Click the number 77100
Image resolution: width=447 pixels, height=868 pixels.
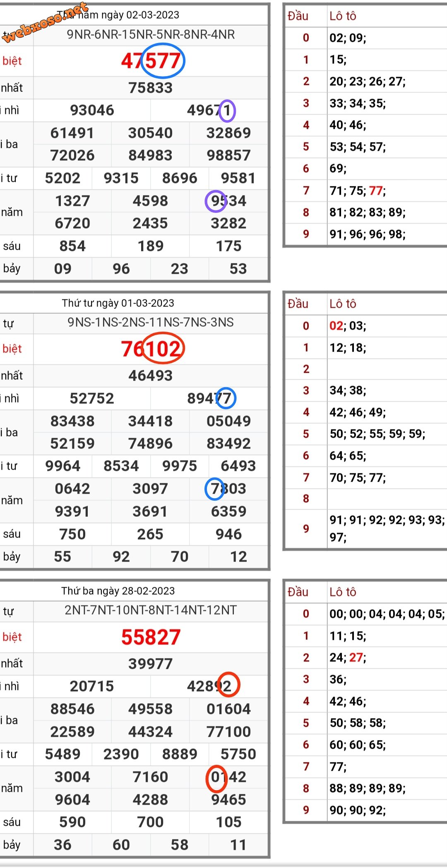pyautogui.click(x=228, y=732)
